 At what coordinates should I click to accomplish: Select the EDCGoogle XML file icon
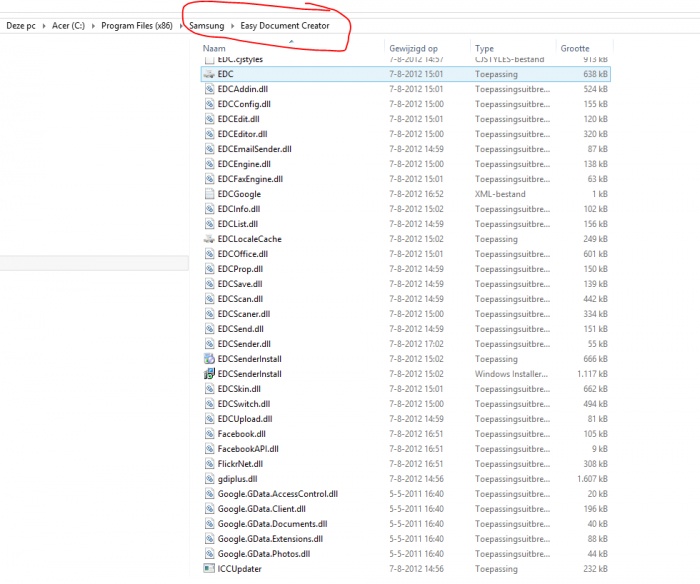point(209,194)
